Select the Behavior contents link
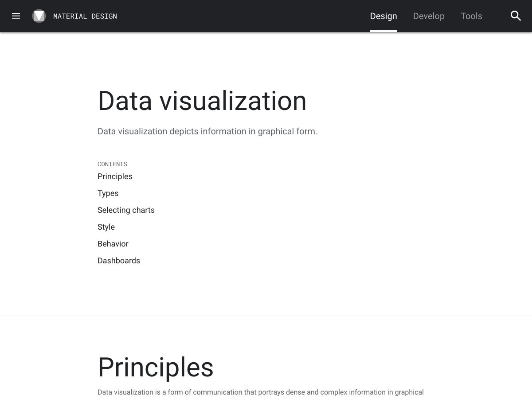This screenshot has height=399, width=532. (113, 244)
